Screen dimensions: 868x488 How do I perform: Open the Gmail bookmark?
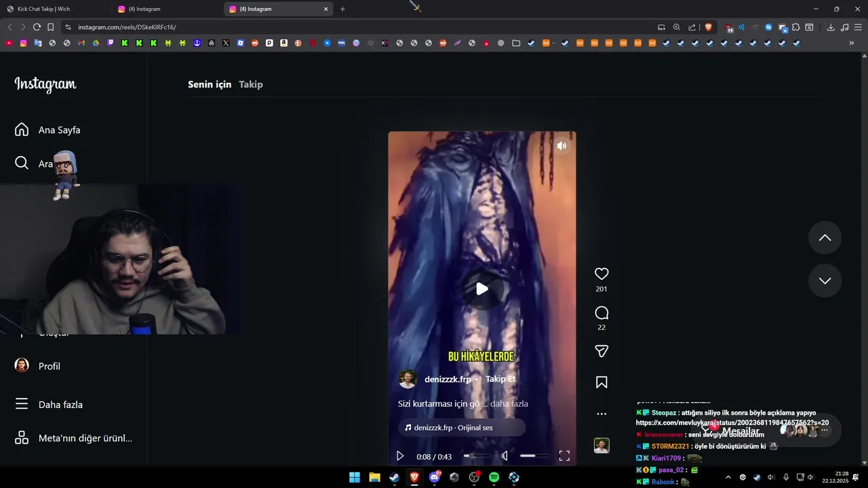point(81,43)
